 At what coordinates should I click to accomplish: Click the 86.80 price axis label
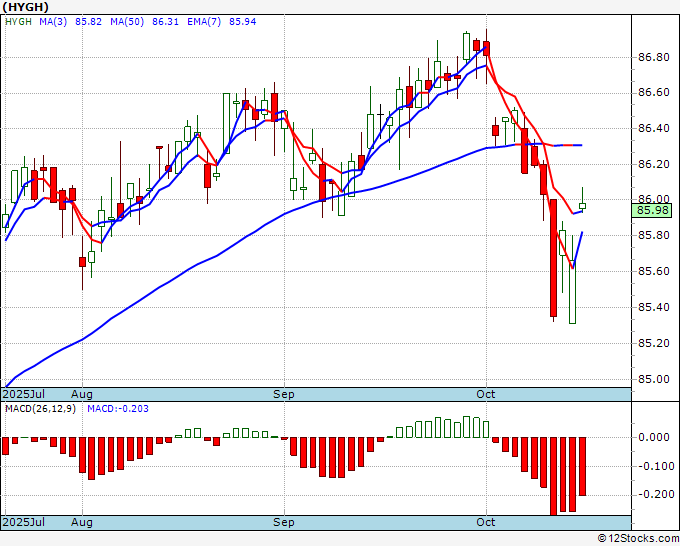pos(653,57)
